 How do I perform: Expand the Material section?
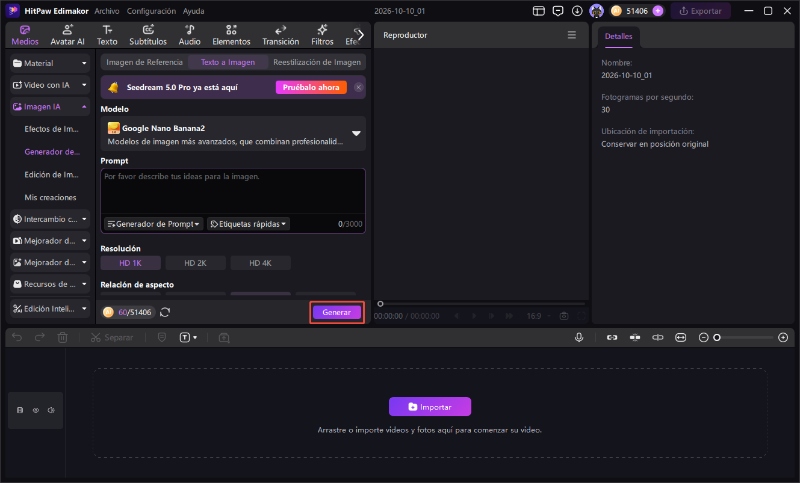(49, 63)
